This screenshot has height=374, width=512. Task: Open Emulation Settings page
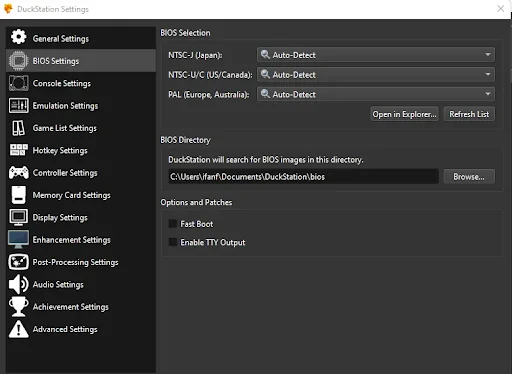click(81, 106)
